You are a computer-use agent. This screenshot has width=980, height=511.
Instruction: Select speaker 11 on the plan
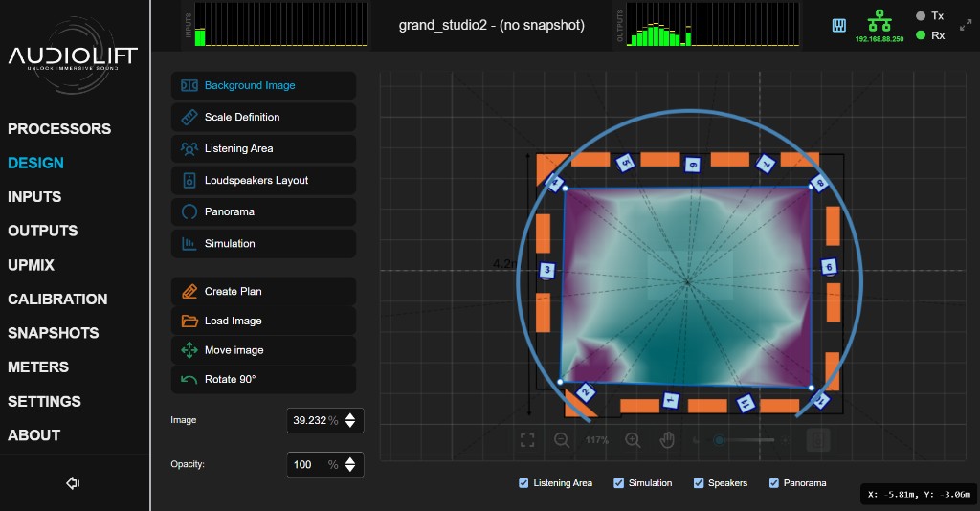[745, 404]
